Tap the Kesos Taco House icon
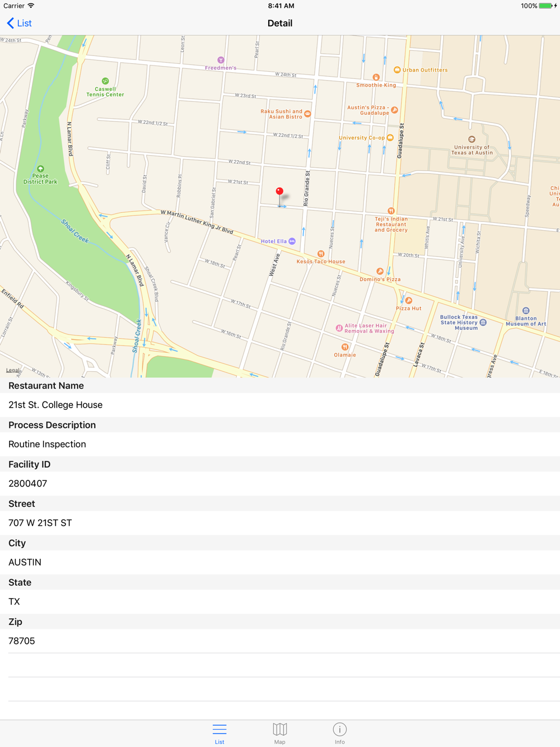560x747 pixels. 321,254
